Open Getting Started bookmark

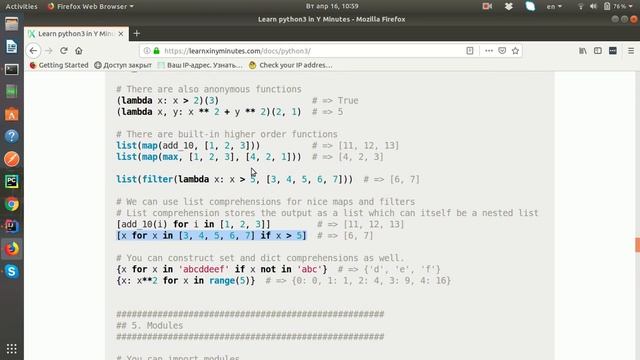[59, 65]
